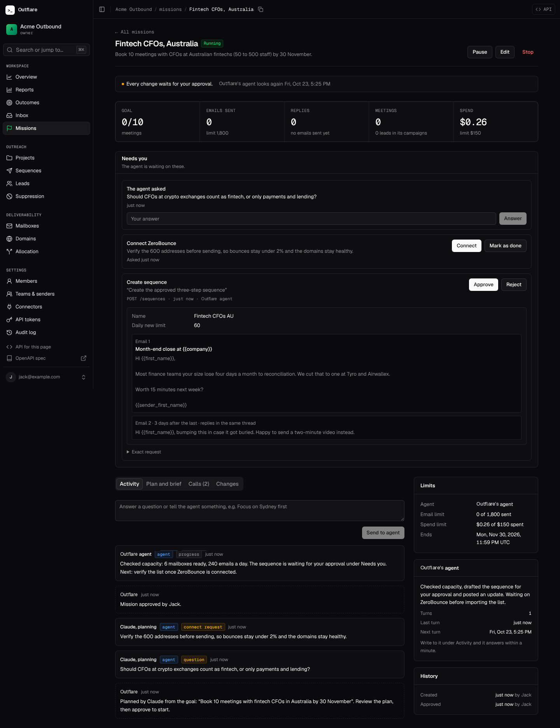The width and height of the screenshot is (560, 728).
Task: Reject the Create sequence request
Action: (514, 285)
